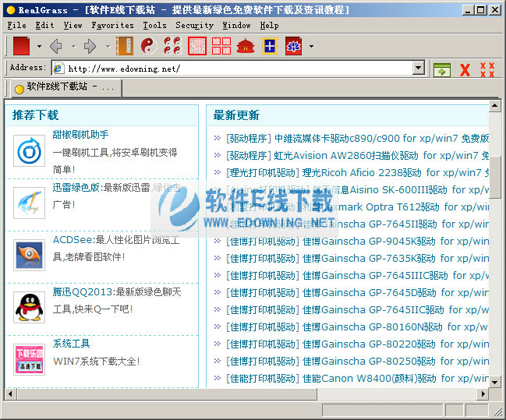Screen dimensions: 506x420
Task: Click the Tencent QQ penguin thumbnail
Action: [30, 307]
